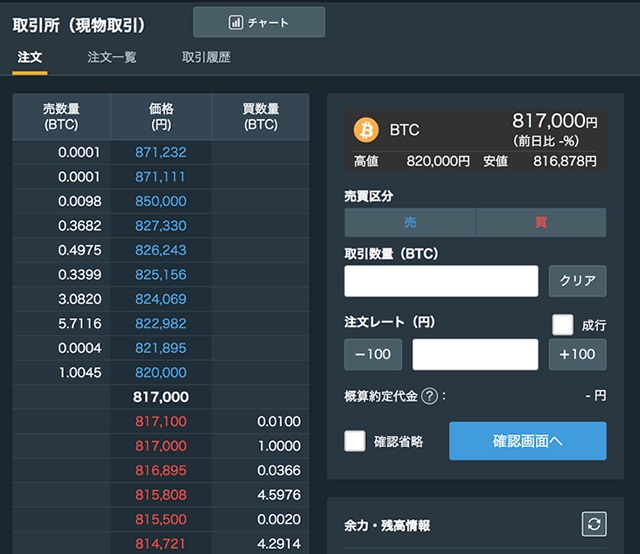Check the 確認省略 skip confirmation box
Viewport: 640px width, 554px height.
(x=355, y=441)
